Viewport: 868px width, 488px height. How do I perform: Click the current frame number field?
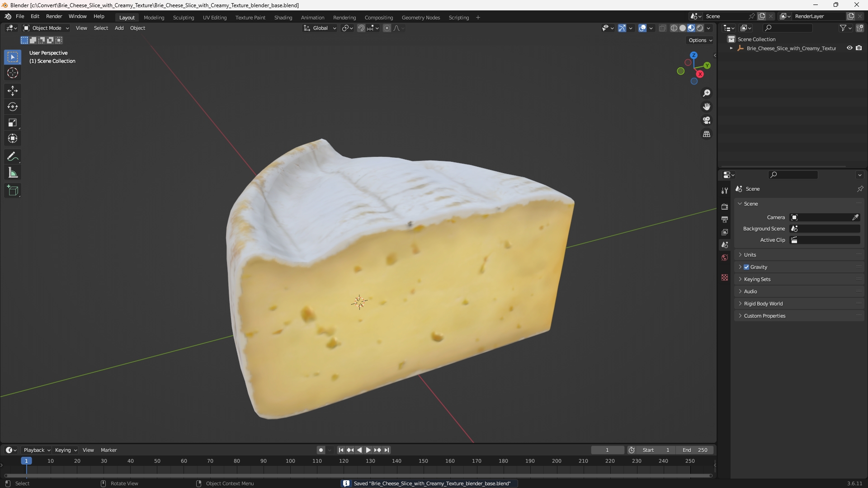click(607, 450)
